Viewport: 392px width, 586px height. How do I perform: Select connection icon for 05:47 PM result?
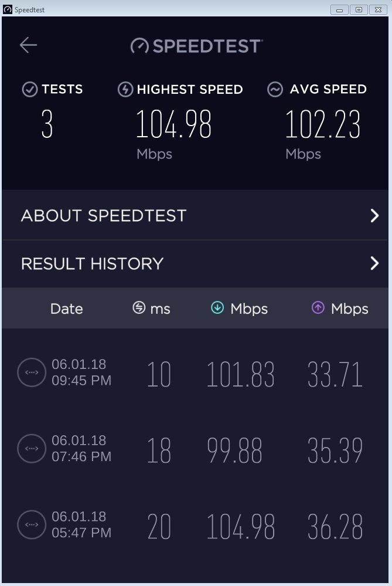point(32,525)
